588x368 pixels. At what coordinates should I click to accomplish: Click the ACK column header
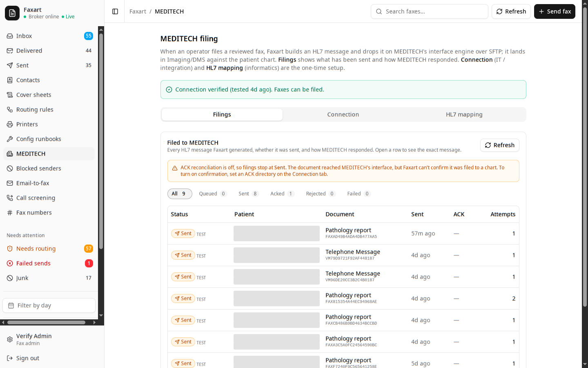tap(459, 214)
